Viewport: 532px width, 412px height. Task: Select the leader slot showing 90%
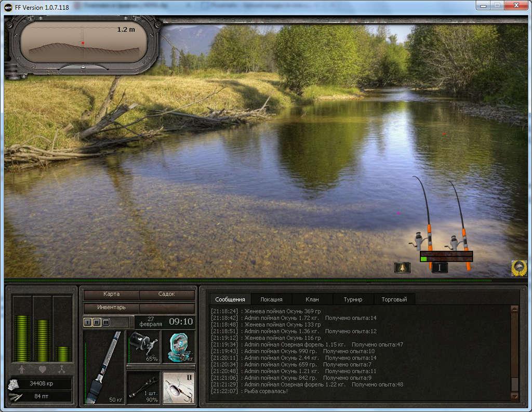click(143, 388)
